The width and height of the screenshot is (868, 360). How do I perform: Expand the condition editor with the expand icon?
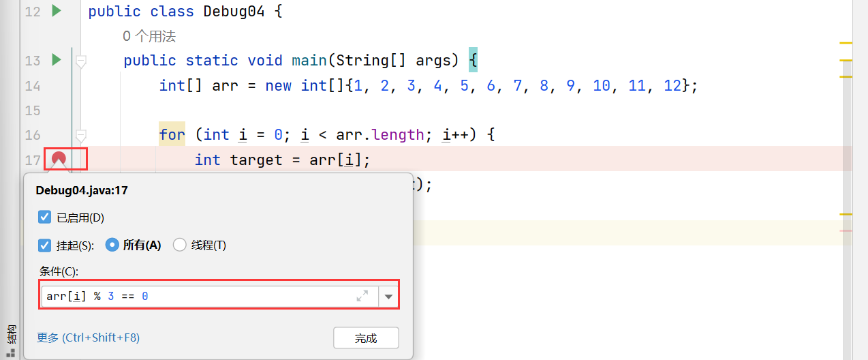362,296
